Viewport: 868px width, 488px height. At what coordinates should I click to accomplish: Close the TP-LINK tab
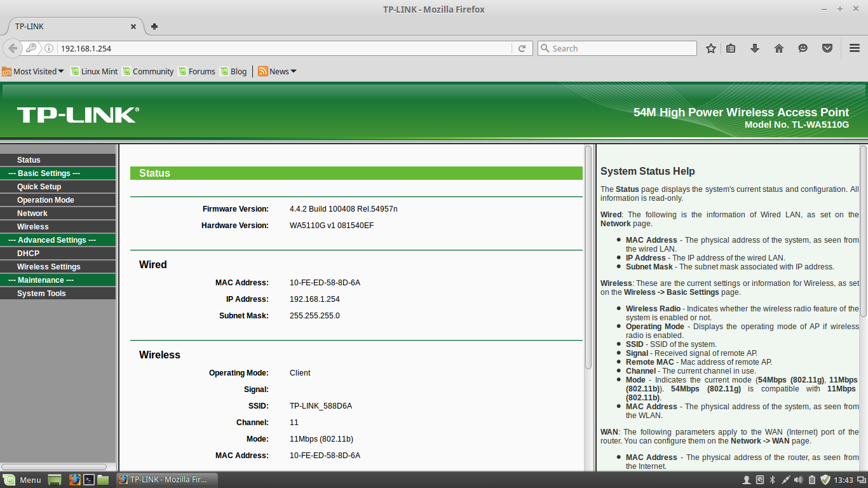pyautogui.click(x=133, y=27)
